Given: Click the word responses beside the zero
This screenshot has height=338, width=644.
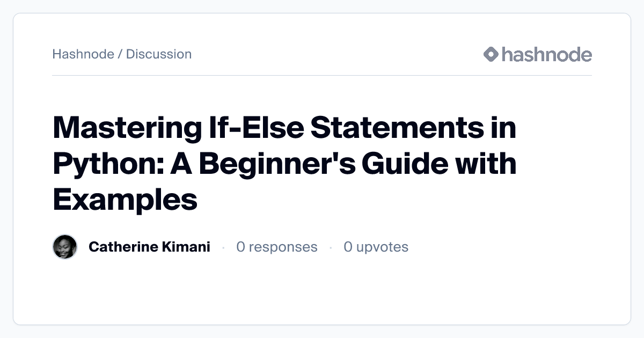Looking at the screenshot, I should (283, 247).
